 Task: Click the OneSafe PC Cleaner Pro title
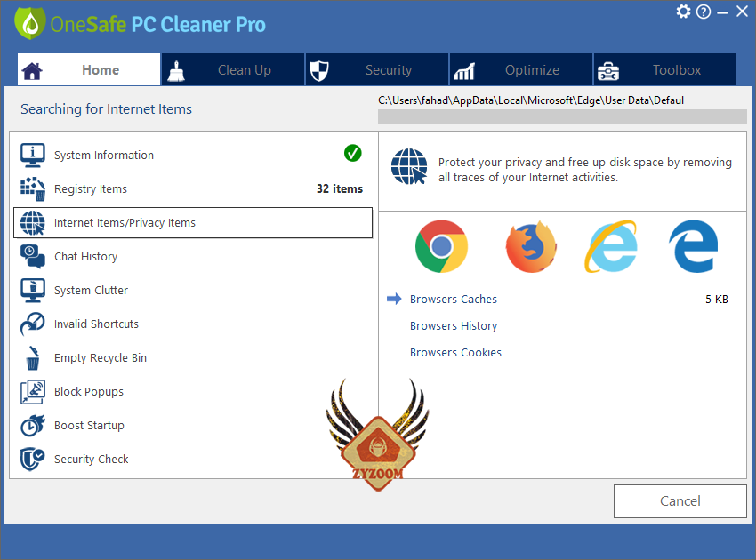(157, 25)
